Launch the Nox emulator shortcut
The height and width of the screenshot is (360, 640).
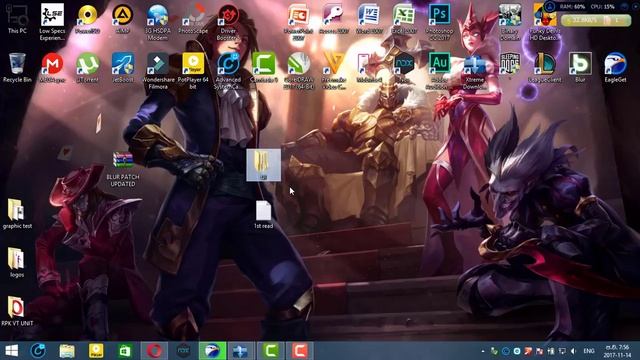point(404,68)
